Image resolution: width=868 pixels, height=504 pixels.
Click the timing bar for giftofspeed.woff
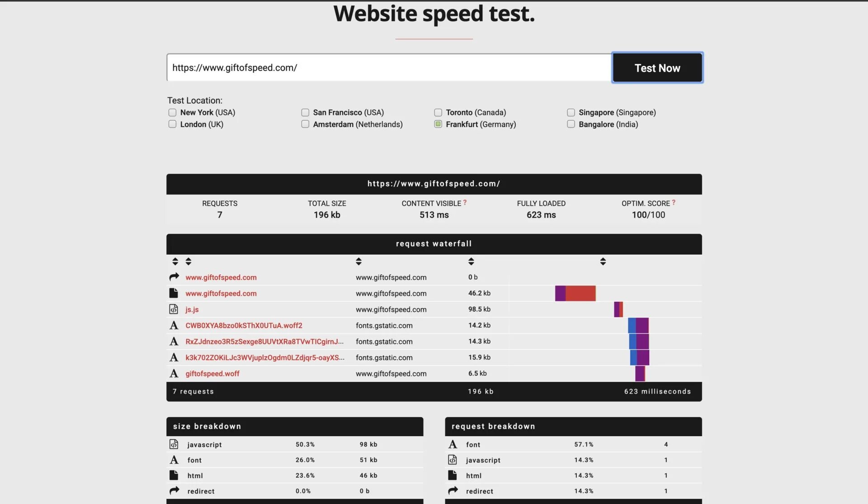640,374
